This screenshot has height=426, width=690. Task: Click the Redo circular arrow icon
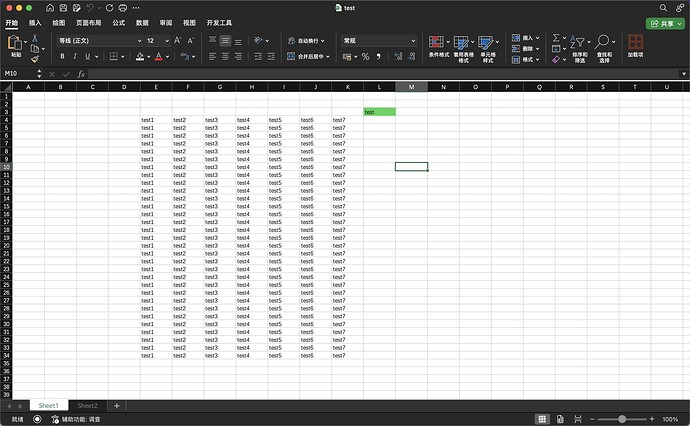(110, 8)
